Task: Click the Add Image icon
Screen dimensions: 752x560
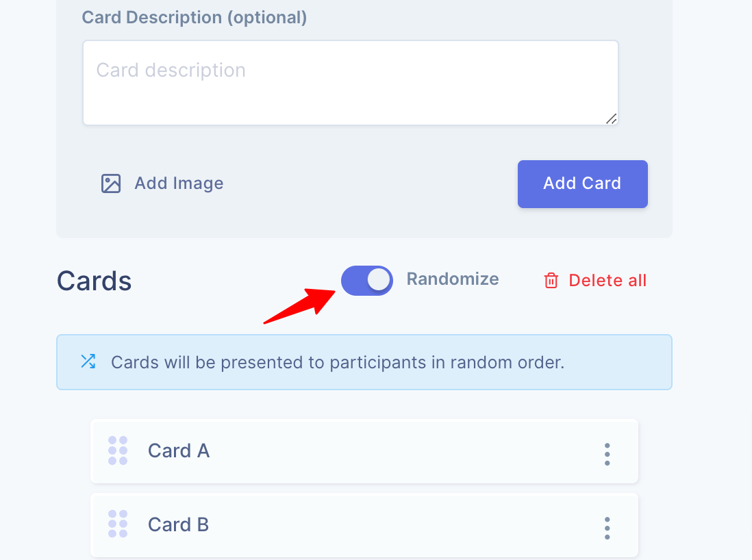Action: [110, 183]
